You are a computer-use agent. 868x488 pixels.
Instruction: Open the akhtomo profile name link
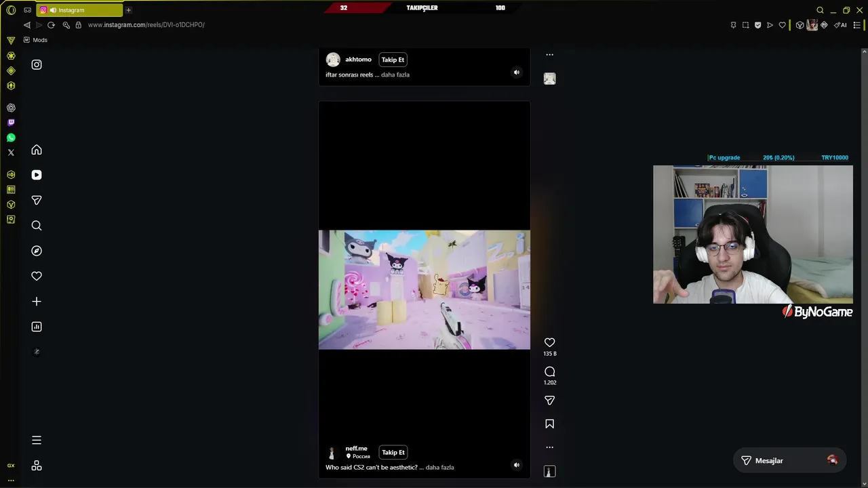[x=358, y=60]
